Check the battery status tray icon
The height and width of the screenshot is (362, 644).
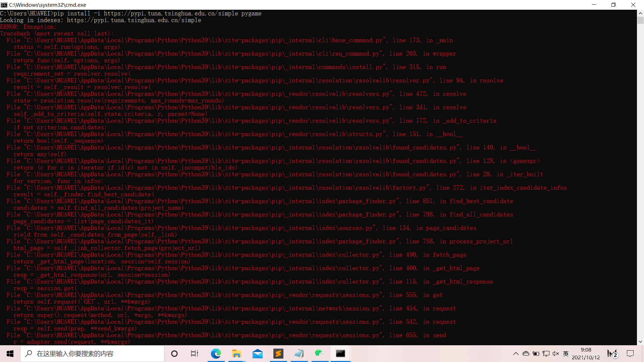click(536, 354)
